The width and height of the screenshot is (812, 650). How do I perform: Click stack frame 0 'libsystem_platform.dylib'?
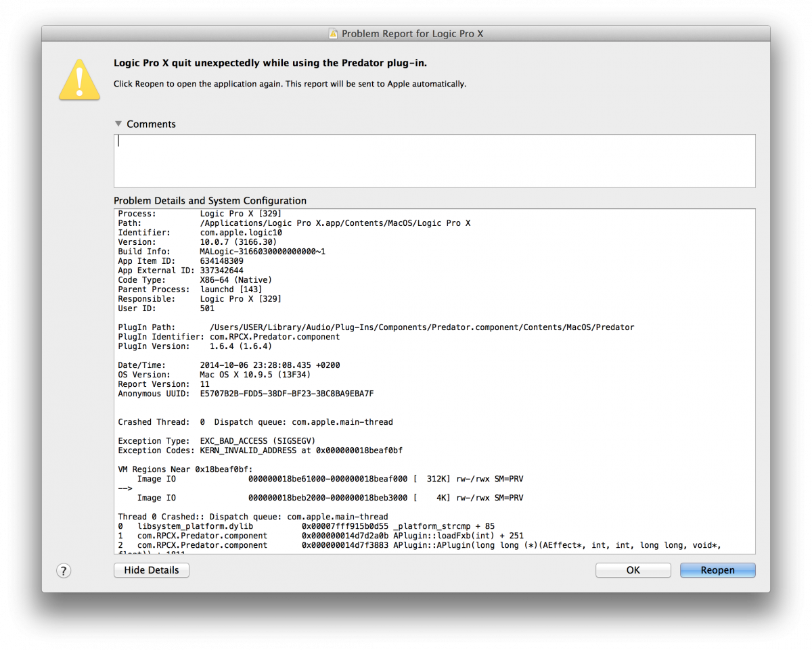pos(307,526)
